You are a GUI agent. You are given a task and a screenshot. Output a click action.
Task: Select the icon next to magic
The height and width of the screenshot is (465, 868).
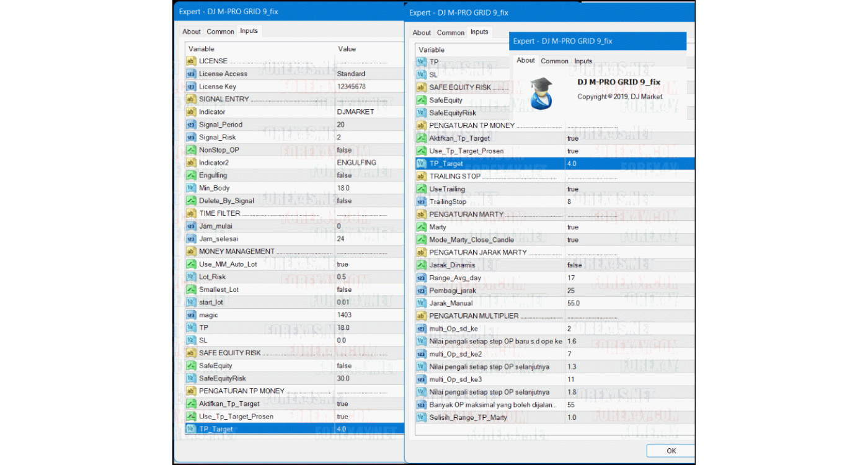(192, 315)
